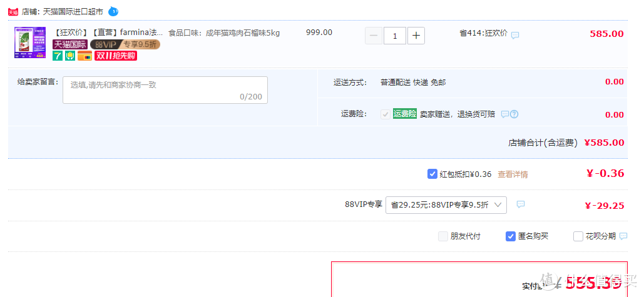
Task: Open the farmina product title link
Action: [109, 33]
